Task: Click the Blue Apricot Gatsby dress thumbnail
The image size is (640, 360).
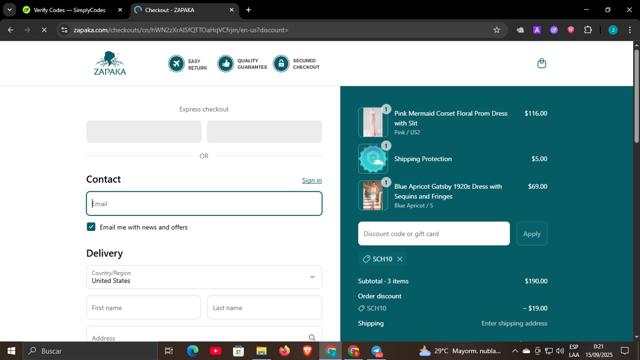Action: pyautogui.click(x=373, y=196)
